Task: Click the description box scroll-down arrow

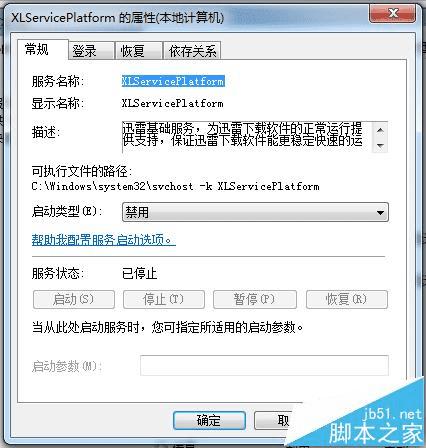Action: (380, 145)
